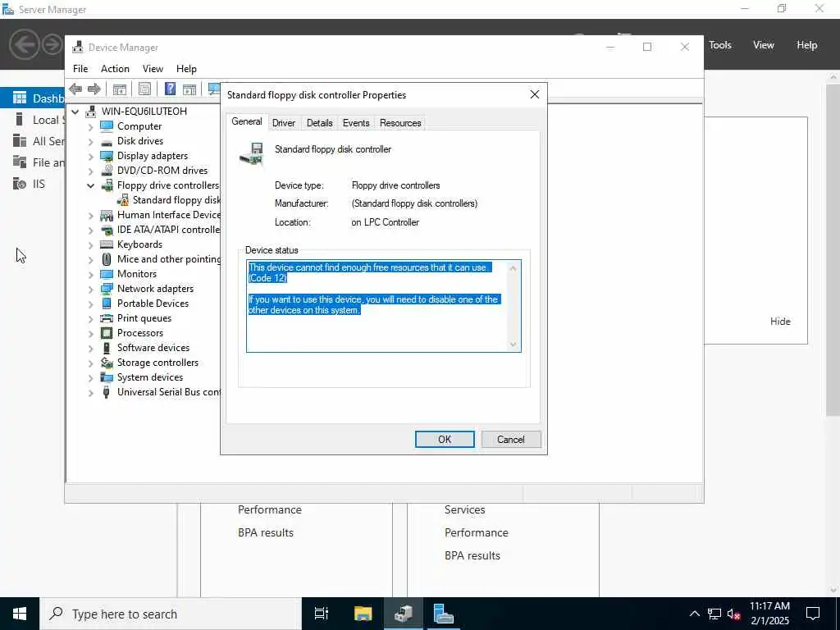Click the Monitors category icon
Image resolution: width=840 pixels, height=630 pixels.
point(107,274)
